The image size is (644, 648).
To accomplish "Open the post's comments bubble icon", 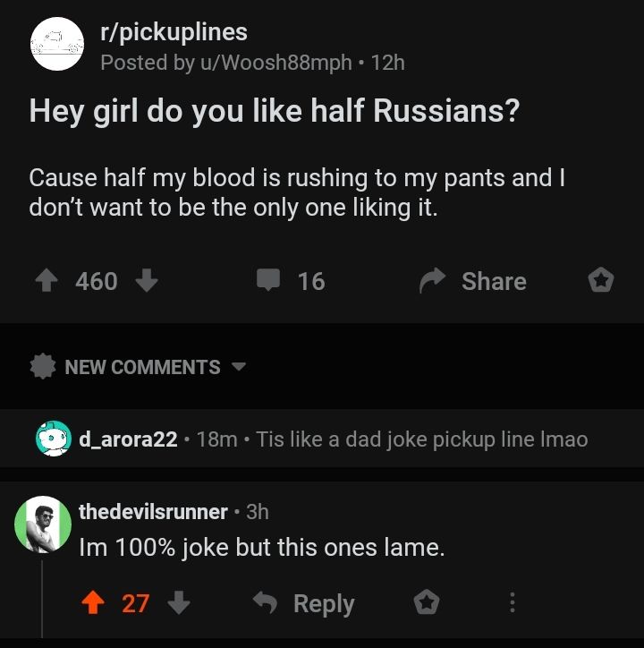I will 268,281.
